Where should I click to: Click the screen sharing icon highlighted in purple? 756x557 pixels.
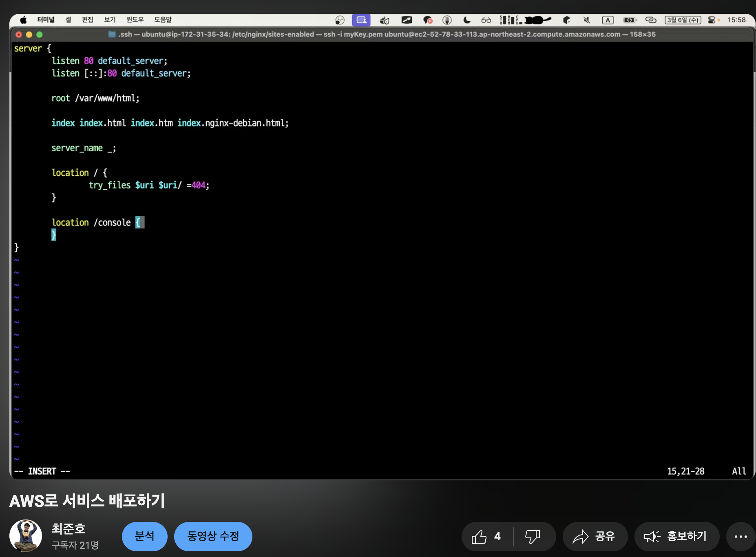(361, 20)
